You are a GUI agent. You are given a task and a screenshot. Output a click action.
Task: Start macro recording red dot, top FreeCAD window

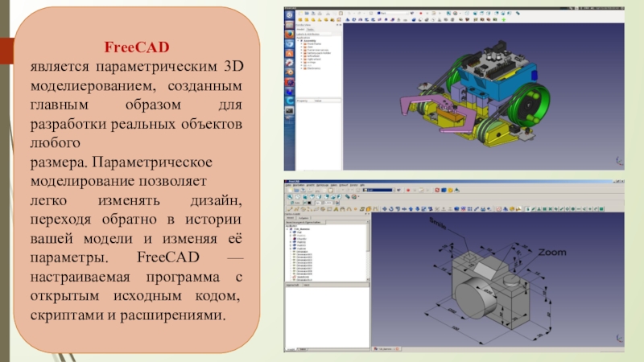pos(420,13)
